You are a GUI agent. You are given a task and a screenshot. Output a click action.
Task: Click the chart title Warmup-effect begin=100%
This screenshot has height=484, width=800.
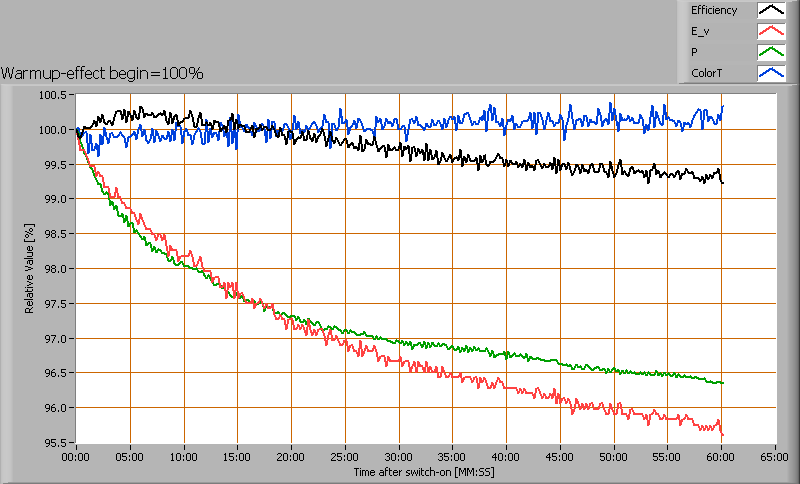(x=102, y=73)
